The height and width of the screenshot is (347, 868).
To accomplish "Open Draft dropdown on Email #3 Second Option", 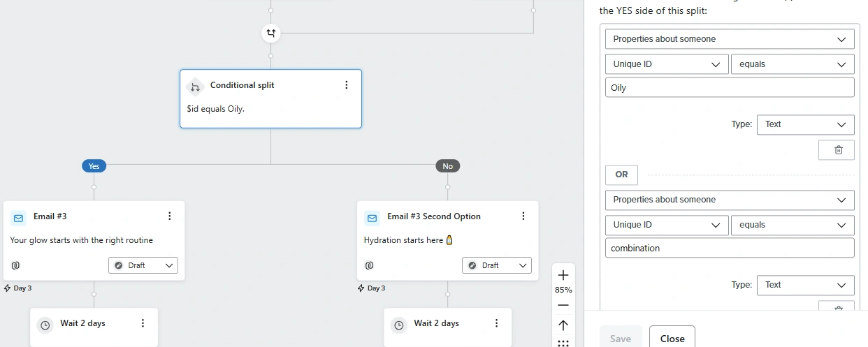I will [x=497, y=265].
